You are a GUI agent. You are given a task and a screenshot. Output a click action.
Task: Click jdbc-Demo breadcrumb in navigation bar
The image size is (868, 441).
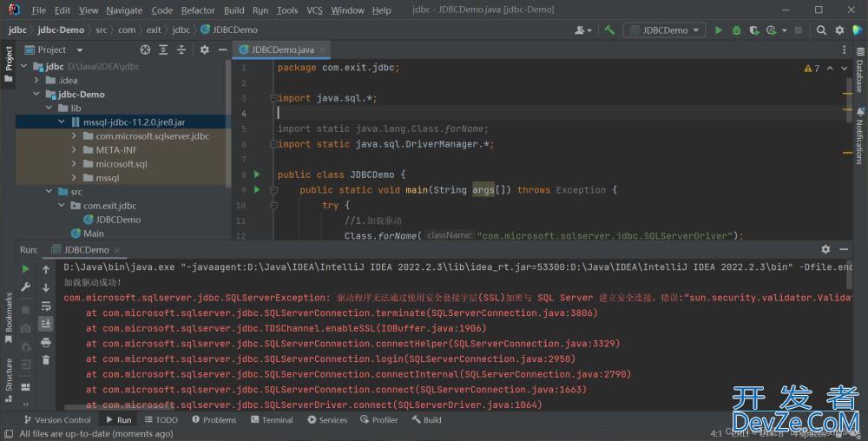pos(61,30)
